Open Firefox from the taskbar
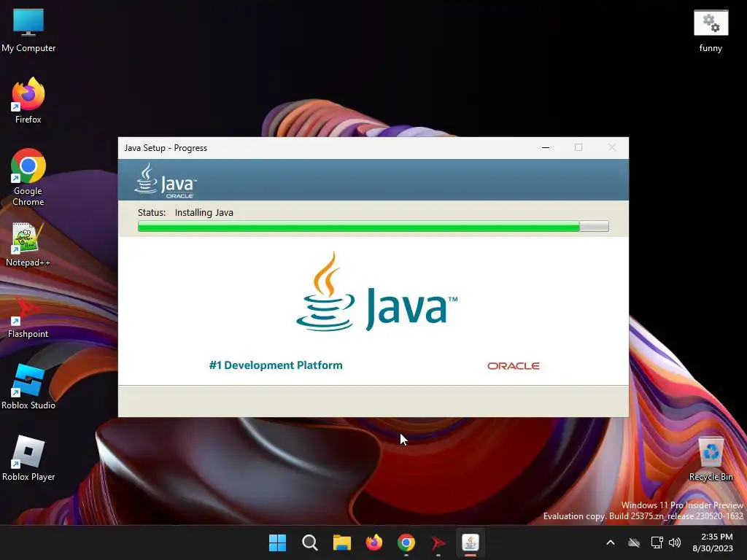 pyautogui.click(x=374, y=542)
